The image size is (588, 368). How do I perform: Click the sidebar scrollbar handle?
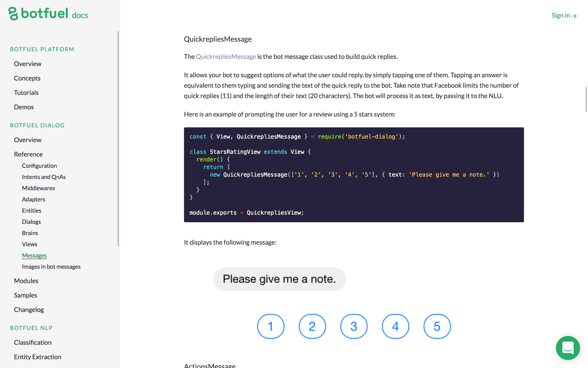[118, 139]
